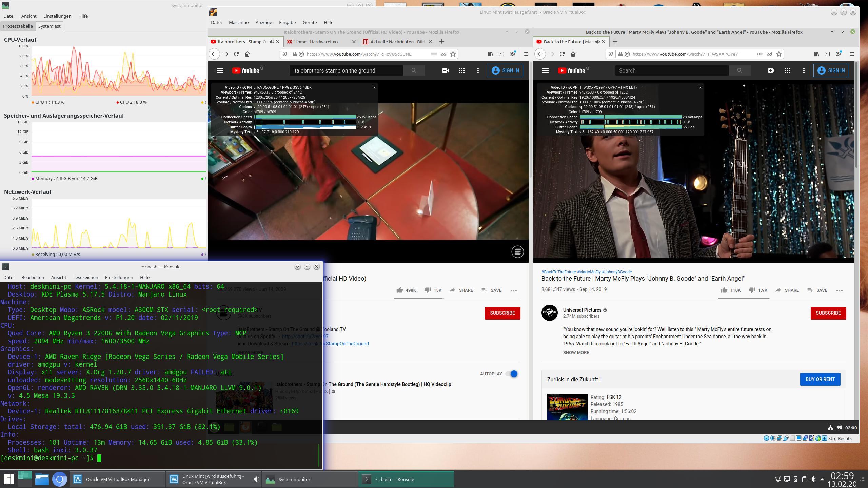Click SIGN IN in right YouTube window

831,70
